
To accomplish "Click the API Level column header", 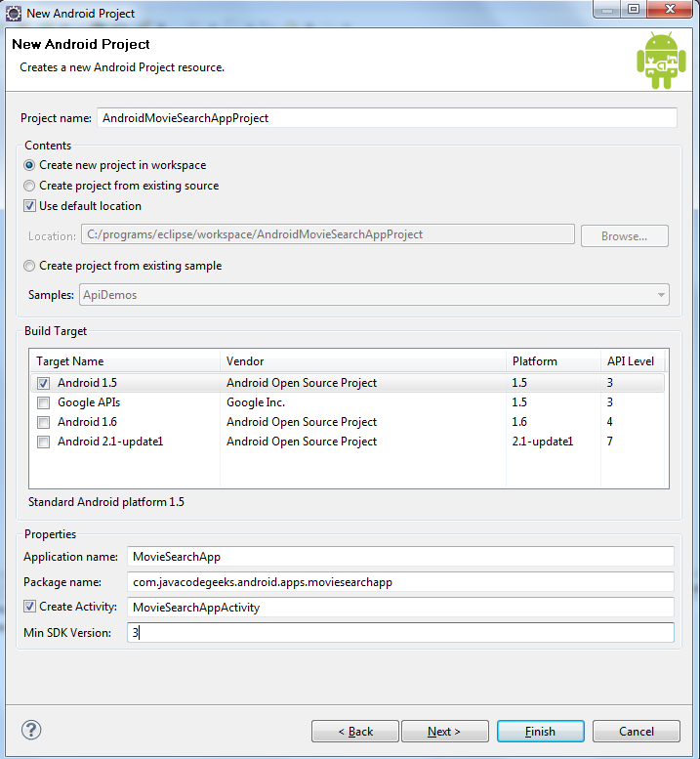I will coord(633,361).
